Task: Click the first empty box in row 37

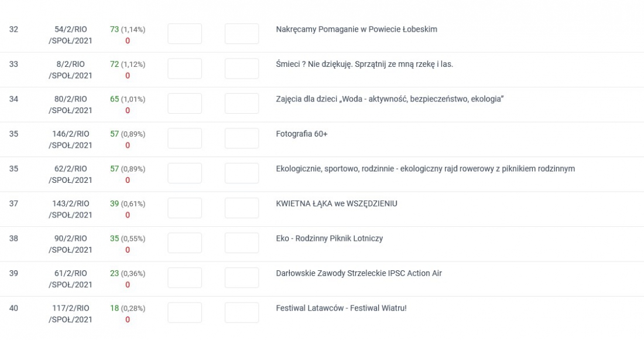Action: click(184, 208)
